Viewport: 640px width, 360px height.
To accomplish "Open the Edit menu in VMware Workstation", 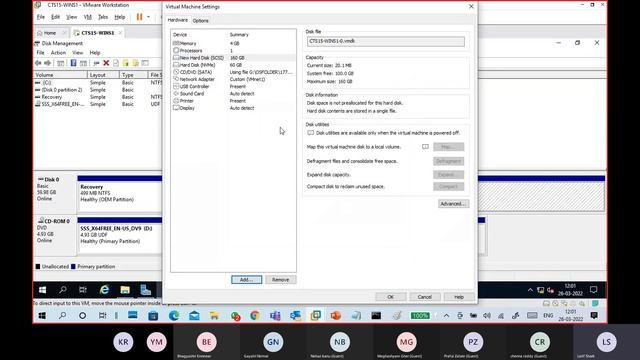I will pos(56,17).
